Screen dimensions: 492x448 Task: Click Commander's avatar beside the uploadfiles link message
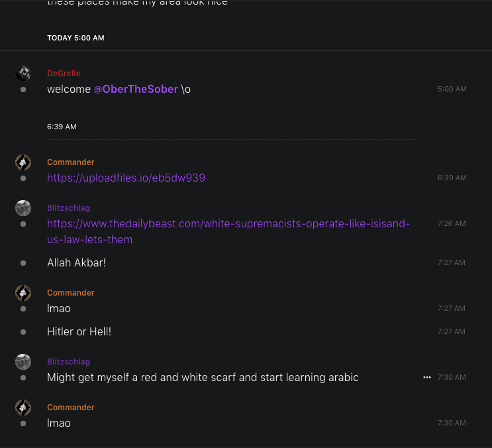coord(23,162)
